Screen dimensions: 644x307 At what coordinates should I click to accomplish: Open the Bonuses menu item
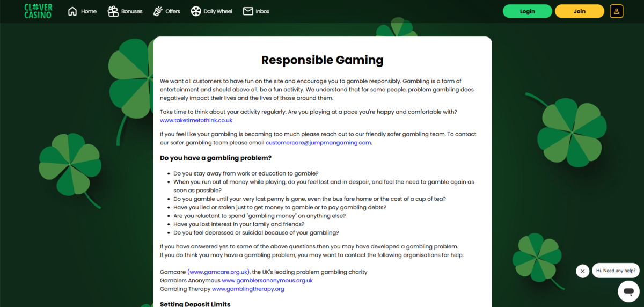132,11
